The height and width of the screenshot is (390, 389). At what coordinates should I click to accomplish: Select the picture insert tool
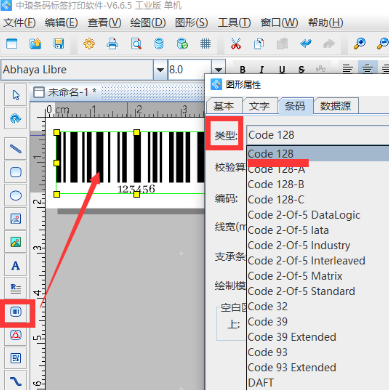point(16,242)
